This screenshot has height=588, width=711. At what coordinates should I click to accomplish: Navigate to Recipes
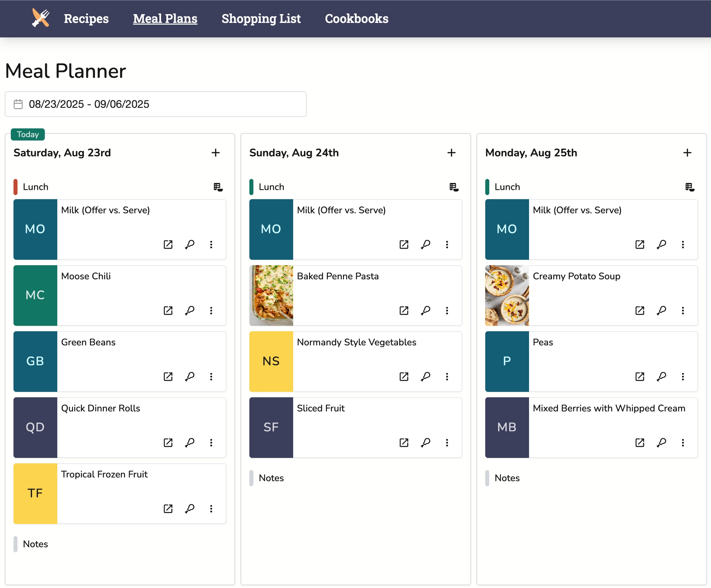(86, 19)
